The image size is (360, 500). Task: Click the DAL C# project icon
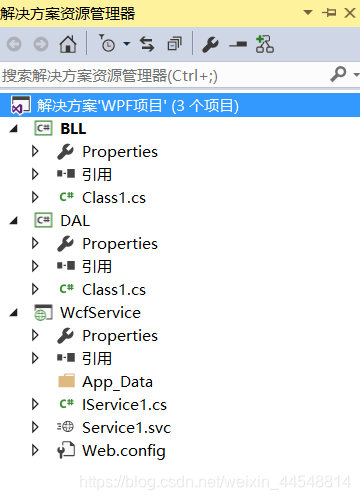[x=43, y=220]
